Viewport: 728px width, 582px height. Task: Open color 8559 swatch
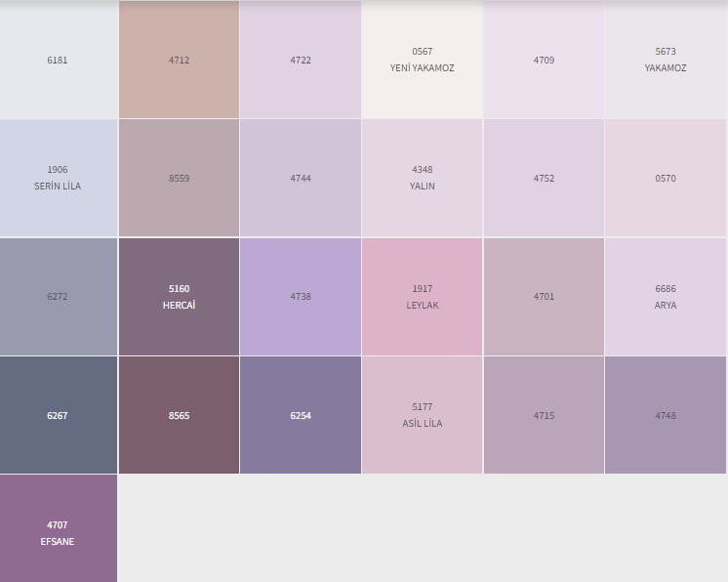pyautogui.click(x=179, y=178)
